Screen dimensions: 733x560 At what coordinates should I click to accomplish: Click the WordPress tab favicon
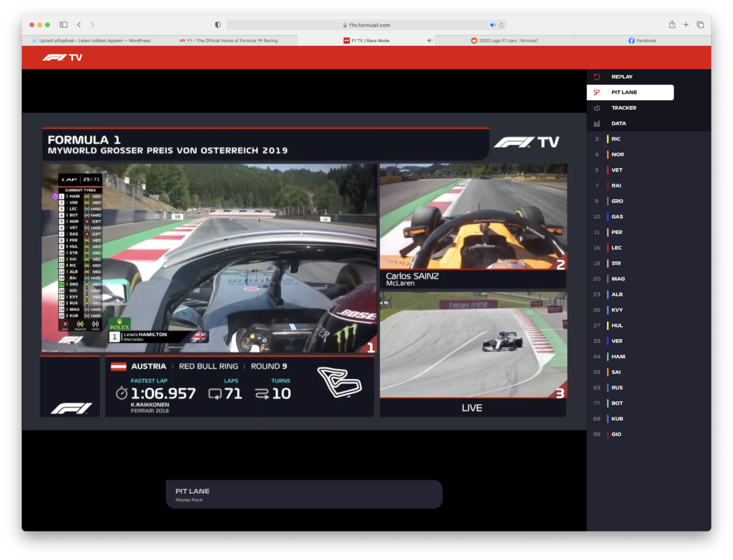point(34,41)
